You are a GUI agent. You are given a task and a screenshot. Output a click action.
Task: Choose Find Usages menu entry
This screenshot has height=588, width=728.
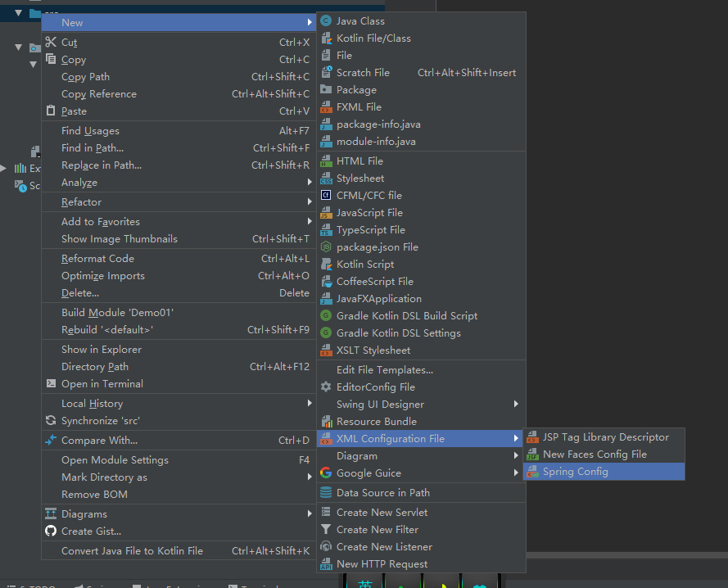[x=179, y=131]
